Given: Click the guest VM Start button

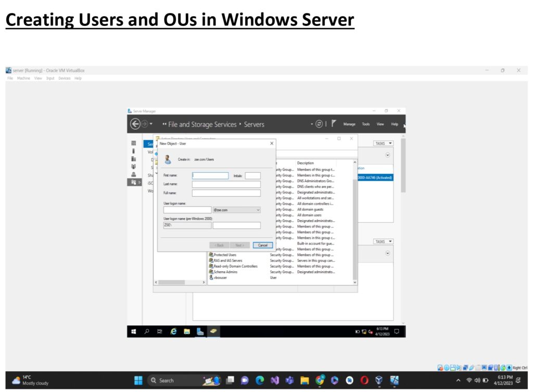Looking at the screenshot, I should tap(134, 332).
